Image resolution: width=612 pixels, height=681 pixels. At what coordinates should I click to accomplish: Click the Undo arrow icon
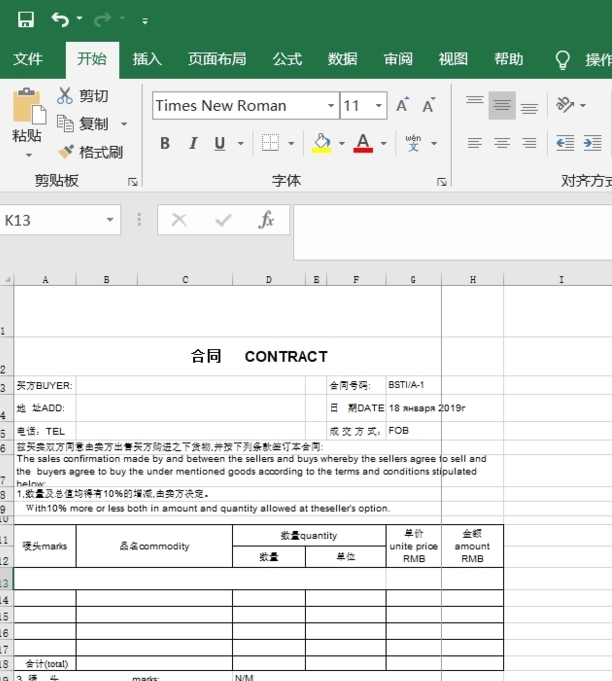coord(60,20)
